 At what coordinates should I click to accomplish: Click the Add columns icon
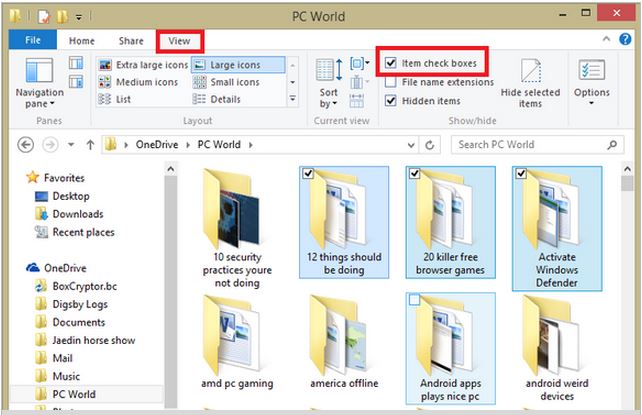click(x=359, y=82)
